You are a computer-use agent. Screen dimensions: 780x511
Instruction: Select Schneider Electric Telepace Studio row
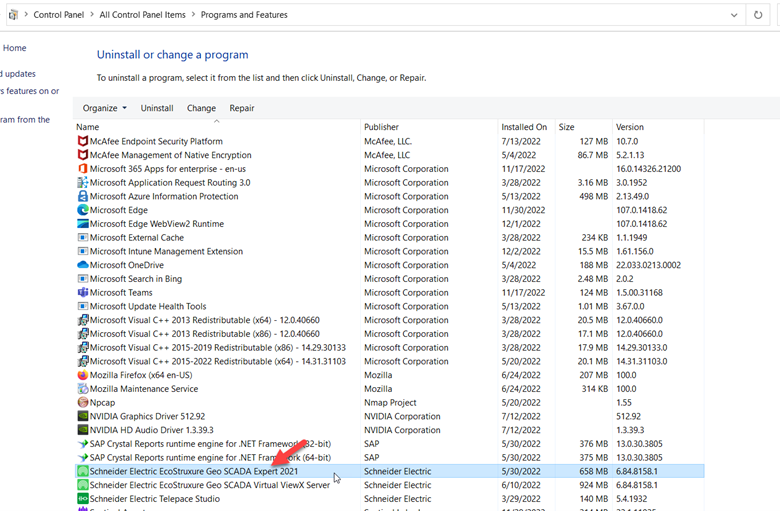[x=390, y=499]
